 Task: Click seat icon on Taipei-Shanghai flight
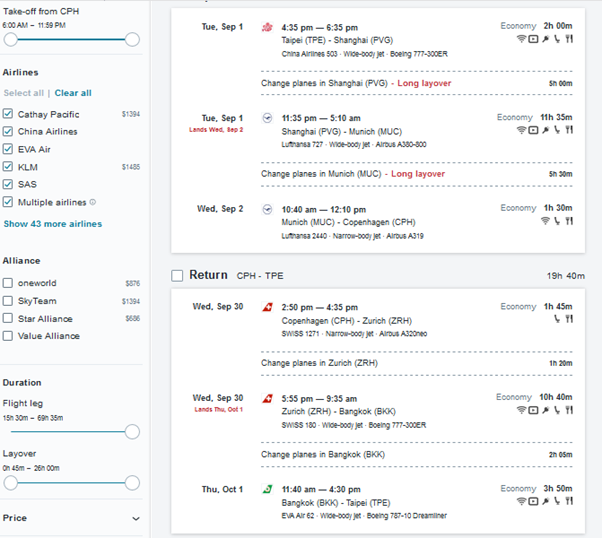pos(557,39)
